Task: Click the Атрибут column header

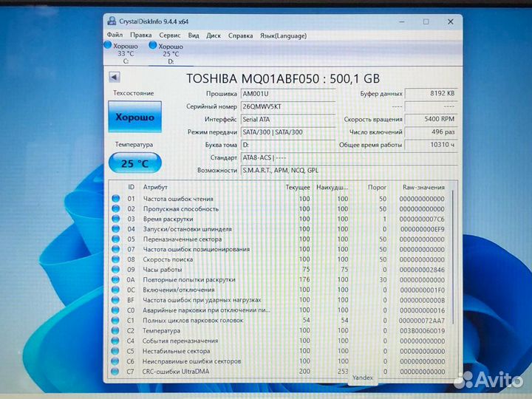Action: 155,187
